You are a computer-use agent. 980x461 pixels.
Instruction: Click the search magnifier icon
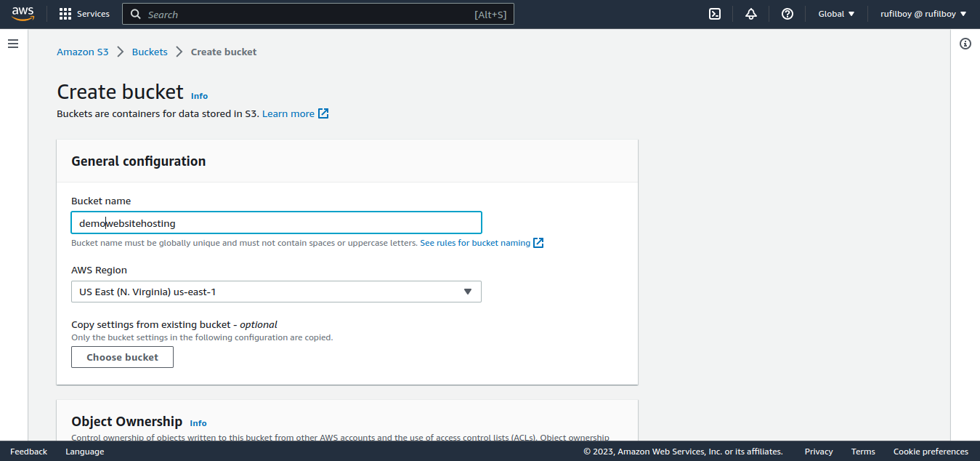[136, 14]
